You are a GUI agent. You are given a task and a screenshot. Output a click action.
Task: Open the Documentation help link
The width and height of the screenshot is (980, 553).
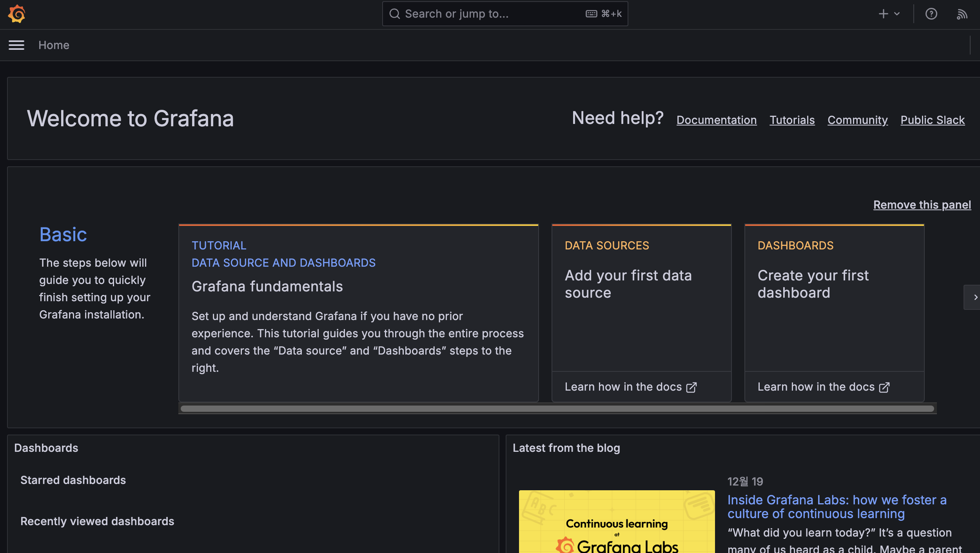click(716, 120)
